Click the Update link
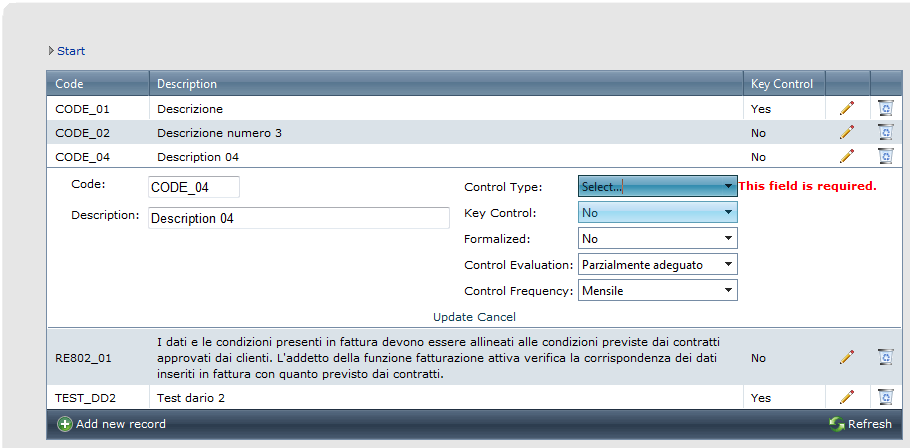The width and height of the screenshot is (910, 448). [x=454, y=317]
